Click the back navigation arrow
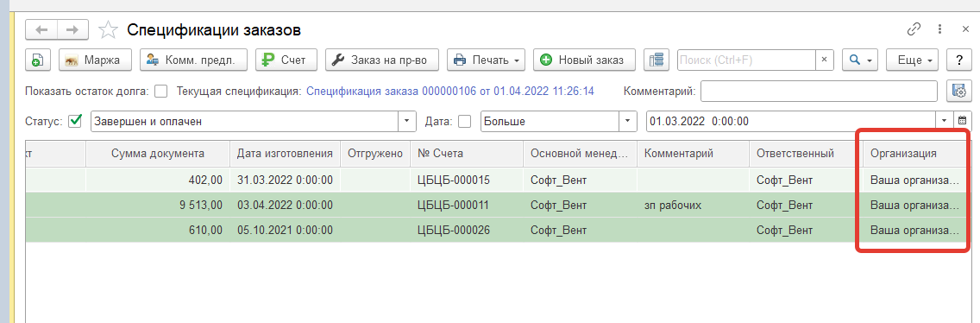The height and width of the screenshot is (323, 980). (41, 29)
